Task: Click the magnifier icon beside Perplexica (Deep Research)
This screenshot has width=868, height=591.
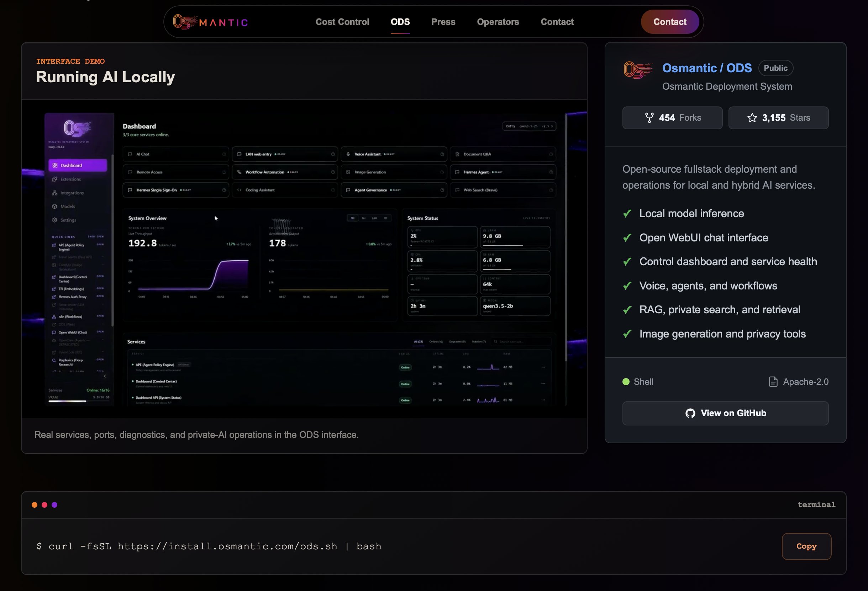Action: pos(54,360)
